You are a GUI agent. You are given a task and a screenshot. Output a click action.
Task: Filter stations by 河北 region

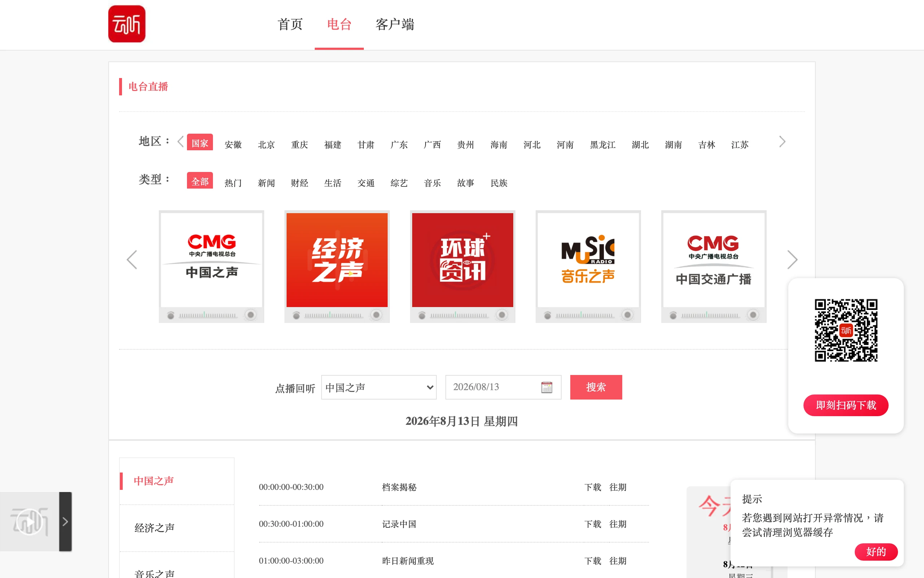[x=532, y=144]
